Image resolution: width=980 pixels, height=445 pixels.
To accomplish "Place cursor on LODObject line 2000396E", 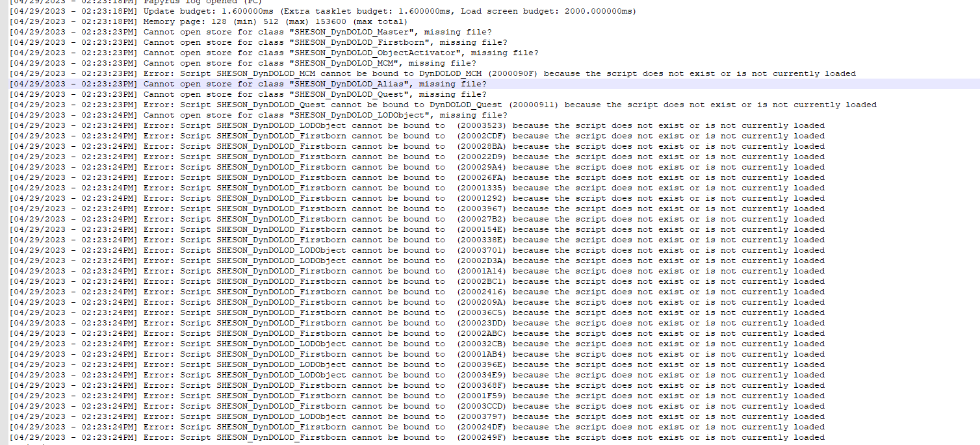I will [x=417, y=364].
